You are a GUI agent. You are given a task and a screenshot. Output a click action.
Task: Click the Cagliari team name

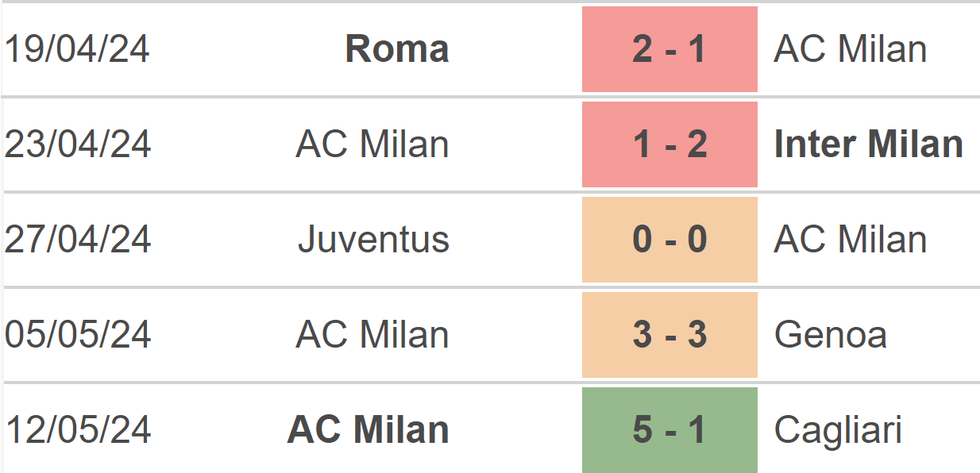pos(839,430)
